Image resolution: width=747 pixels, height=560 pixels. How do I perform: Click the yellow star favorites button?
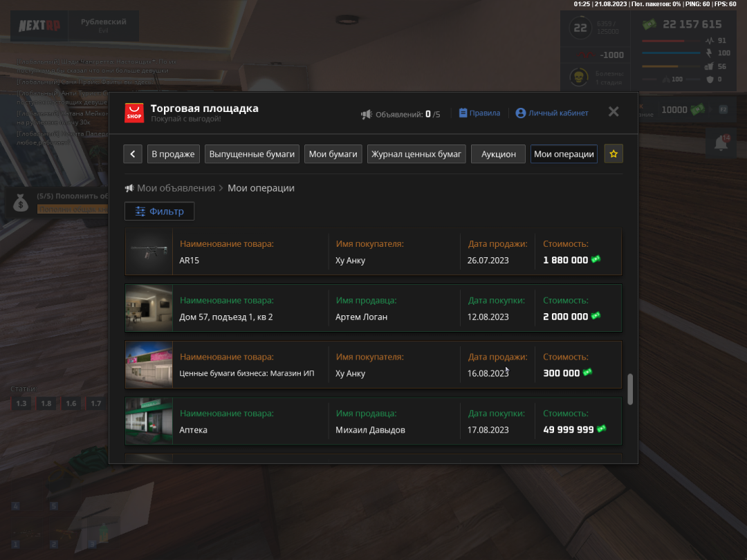point(614,154)
